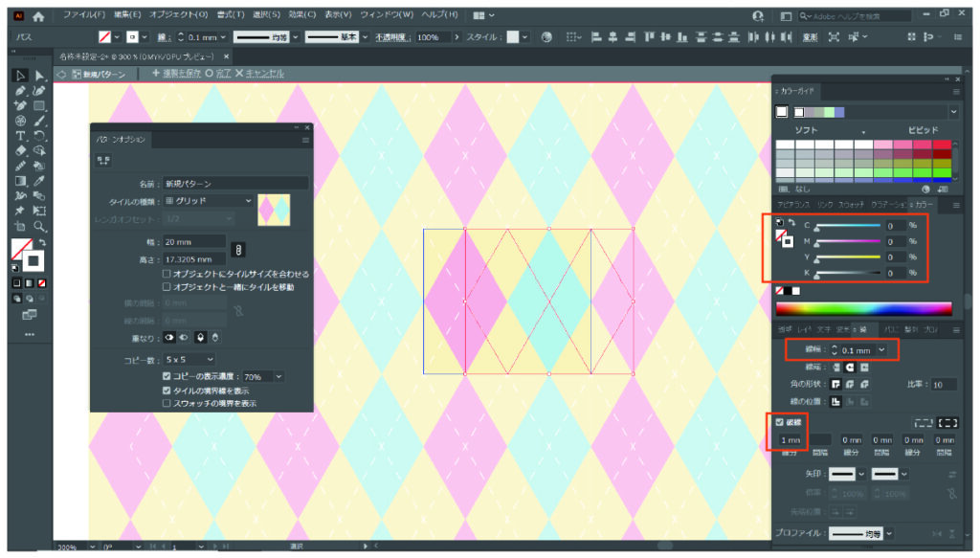Open start arrowhead dropdown
The height and width of the screenshot is (558, 980).
(861, 475)
